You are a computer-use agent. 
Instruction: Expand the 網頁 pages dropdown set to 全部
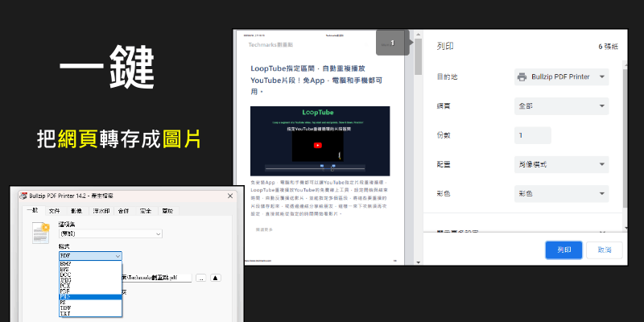point(561,106)
